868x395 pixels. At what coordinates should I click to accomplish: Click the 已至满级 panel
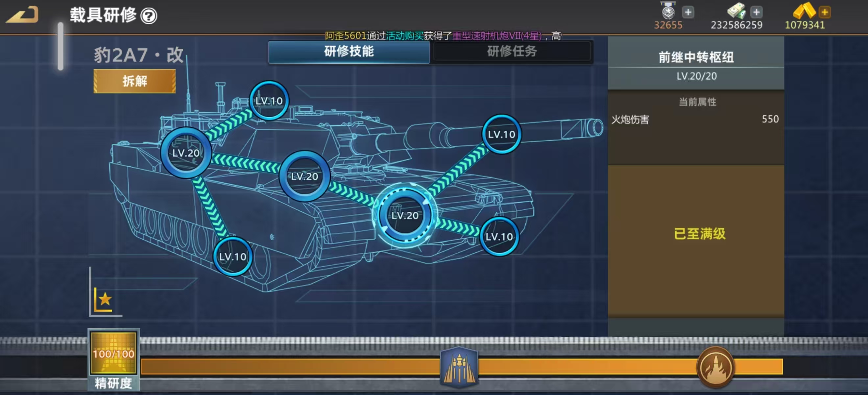point(699,234)
